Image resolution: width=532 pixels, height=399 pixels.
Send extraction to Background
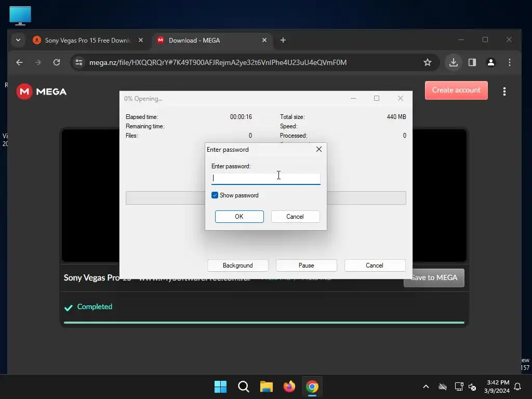[238, 265]
